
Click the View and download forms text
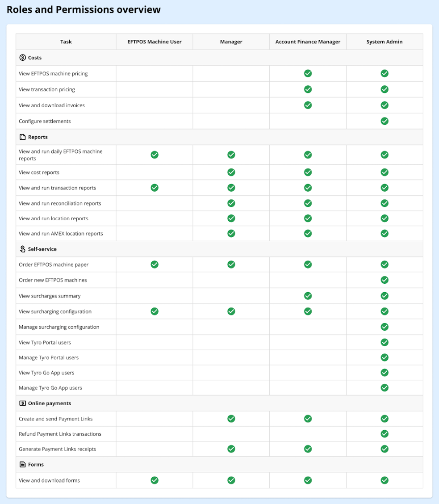click(49, 480)
